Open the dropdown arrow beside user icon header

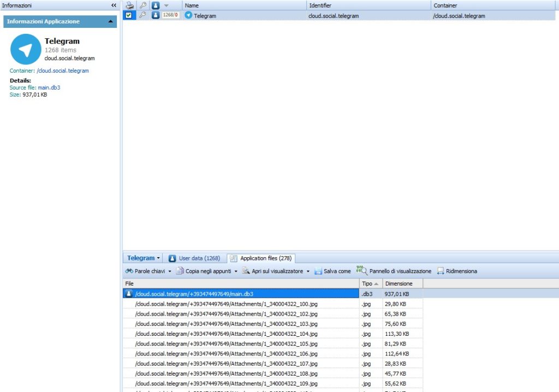coord(166,5)
